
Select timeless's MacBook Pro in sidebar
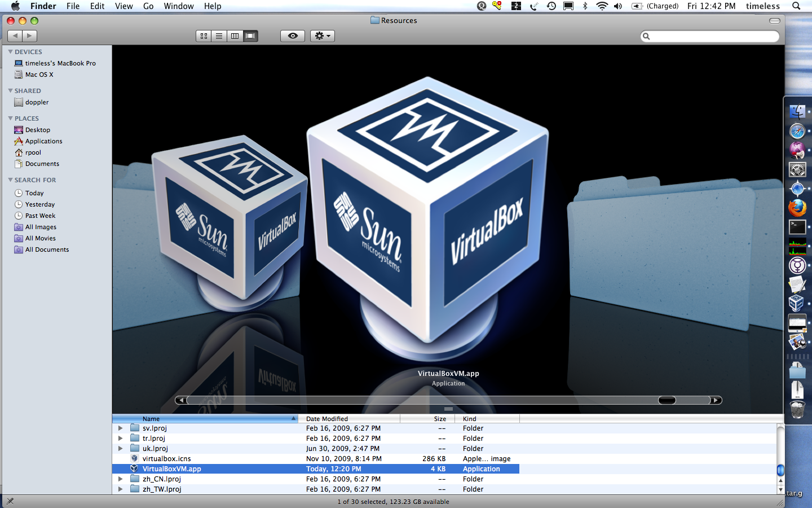[x=56, y=63]
